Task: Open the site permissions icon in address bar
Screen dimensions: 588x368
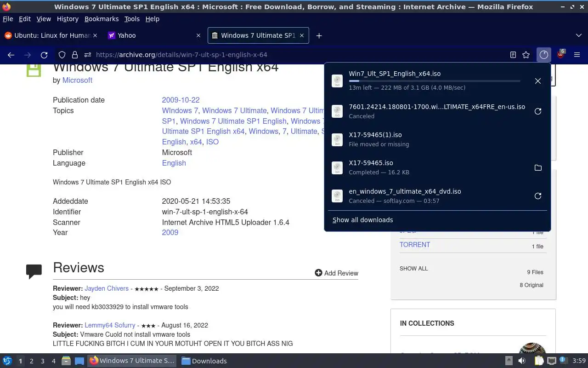Action: click(87, 55)
